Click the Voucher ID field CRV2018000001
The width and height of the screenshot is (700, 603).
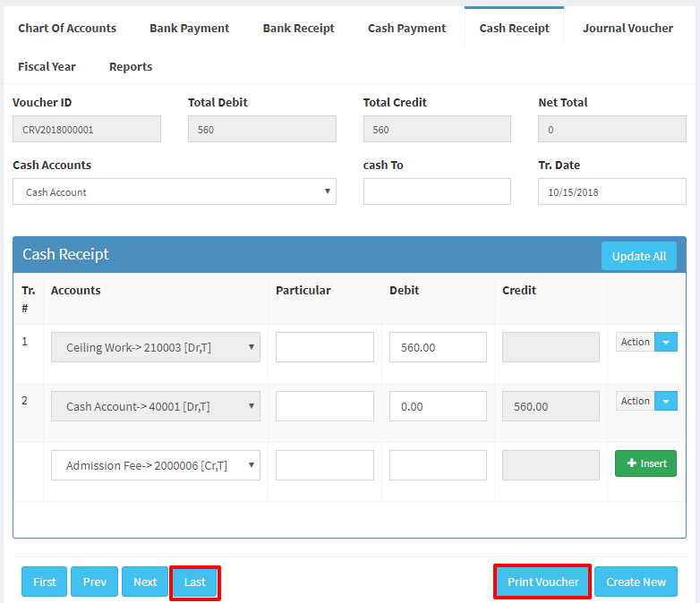pos(87,130)
